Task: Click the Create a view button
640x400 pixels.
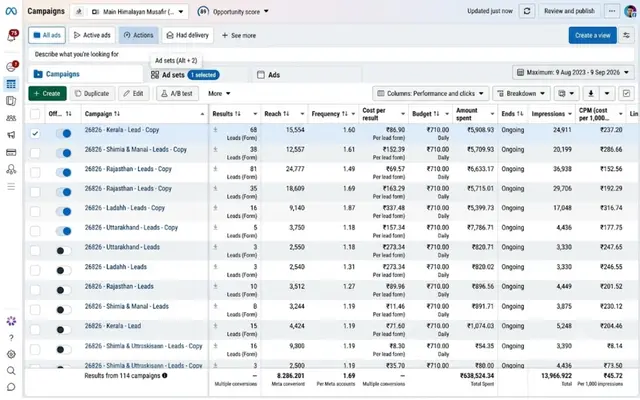Action: coord(593,36)
